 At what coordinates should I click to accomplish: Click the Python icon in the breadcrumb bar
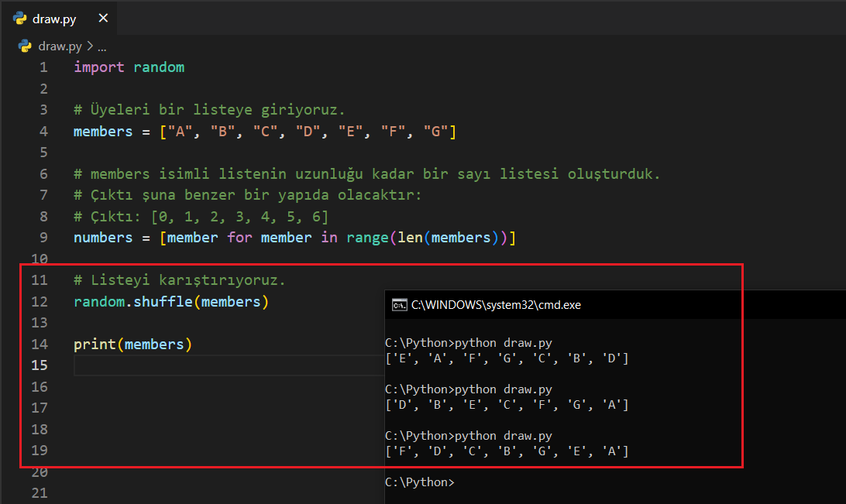[x=25, y=46]
